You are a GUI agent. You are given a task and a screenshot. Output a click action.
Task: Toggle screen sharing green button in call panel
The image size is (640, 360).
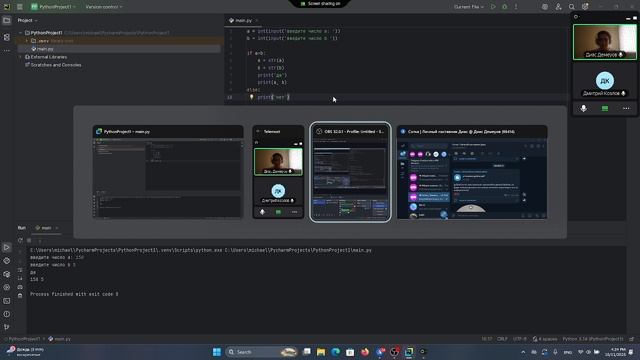click(605, 108)
